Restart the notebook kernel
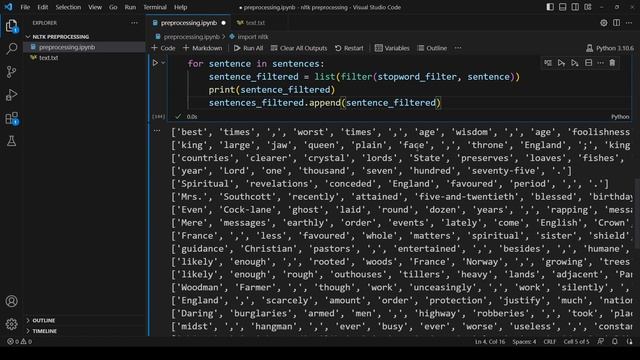The image size is (640, 360). coord(349,48)
